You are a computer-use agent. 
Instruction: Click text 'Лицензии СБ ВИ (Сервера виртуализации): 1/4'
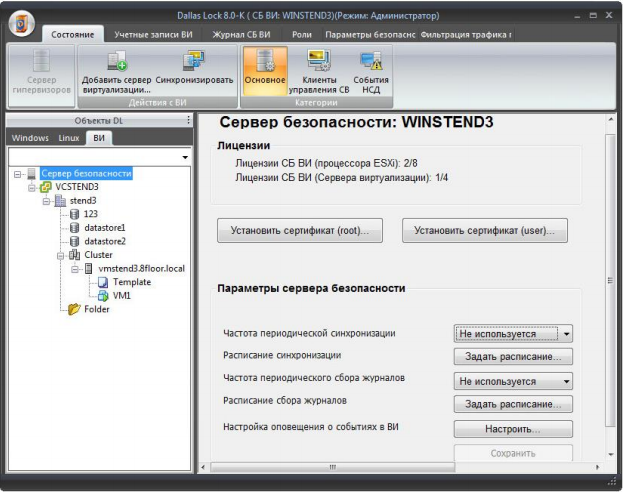pos(341,178)
